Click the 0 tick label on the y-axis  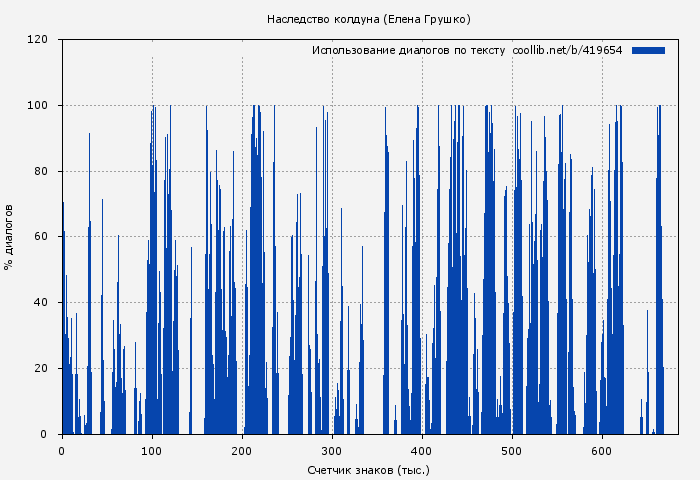(44, 434)
